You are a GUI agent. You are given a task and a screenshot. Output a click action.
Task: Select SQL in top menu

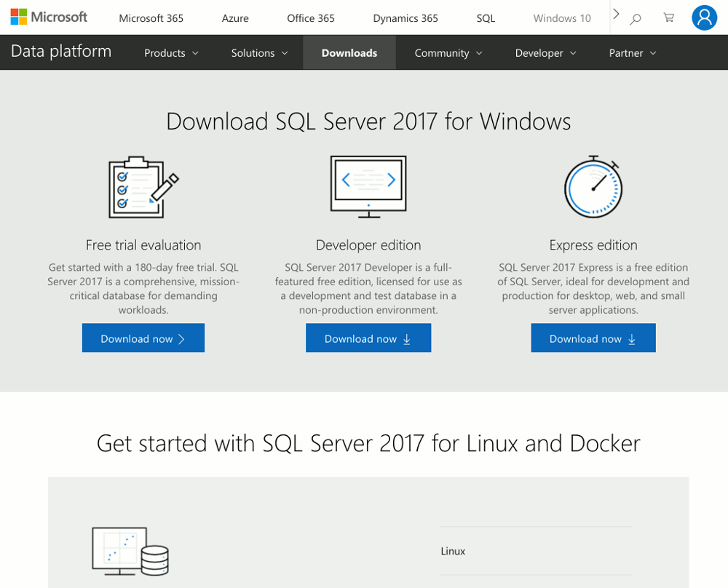[x=486, y=18]
